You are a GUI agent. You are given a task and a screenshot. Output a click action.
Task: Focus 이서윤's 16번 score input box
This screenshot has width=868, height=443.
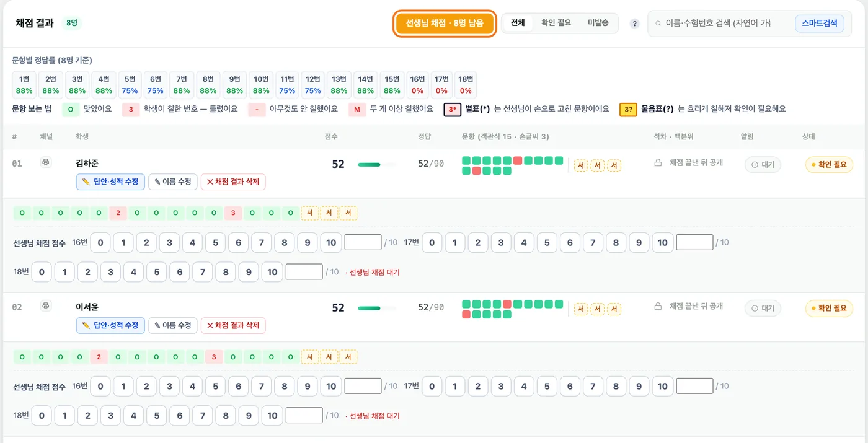(363, 386)
